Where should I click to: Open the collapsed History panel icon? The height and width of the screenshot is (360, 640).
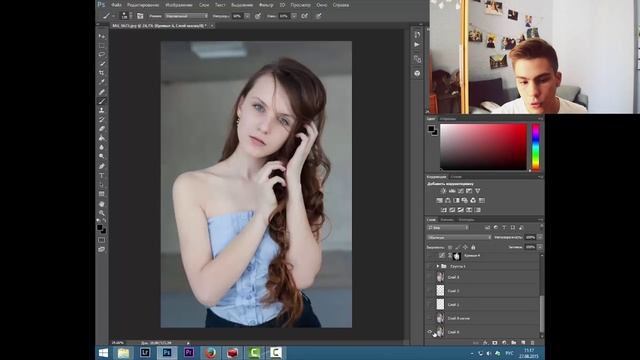coord(417,35)
